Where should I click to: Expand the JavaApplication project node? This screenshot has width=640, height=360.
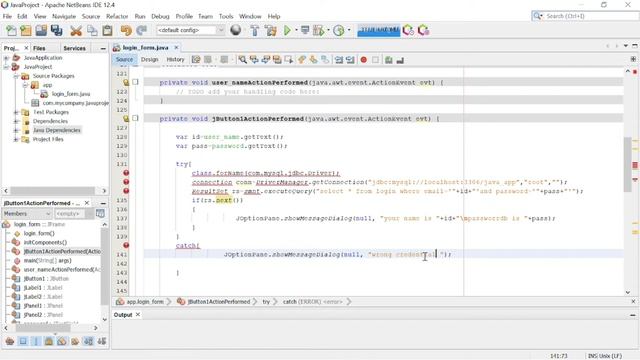point(6,58)
